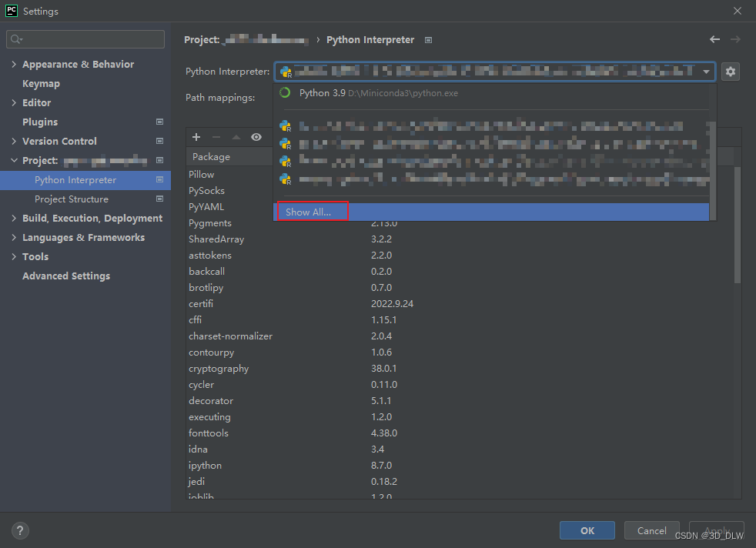Click the project-level marker icon beside Python Interpreter breadcrumb
The image size is (756, 548).
428,40
